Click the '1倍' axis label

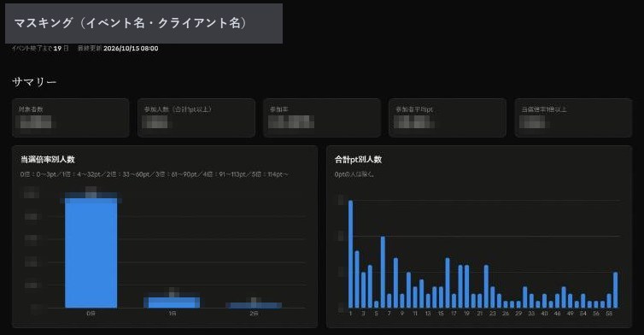click(x=172, y=314)
